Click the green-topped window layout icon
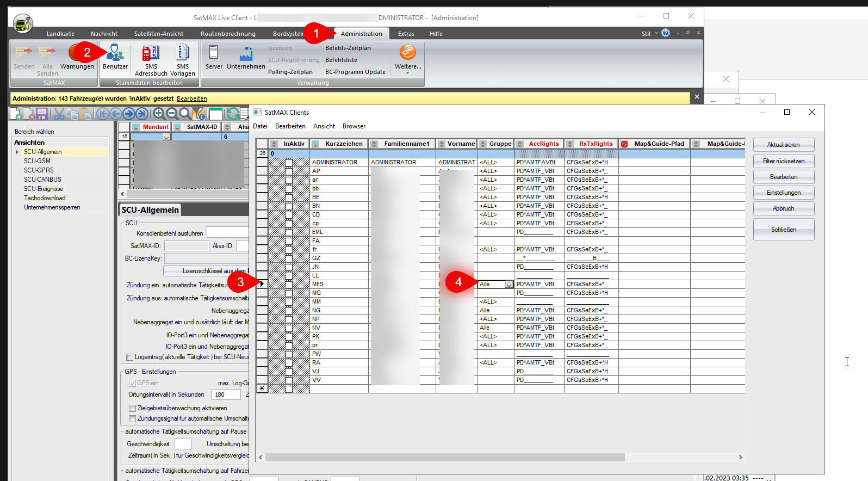 coord(216,114)
